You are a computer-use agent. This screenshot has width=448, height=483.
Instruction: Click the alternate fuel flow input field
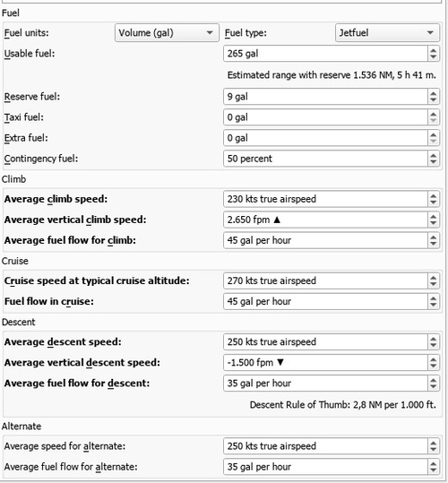325,467
